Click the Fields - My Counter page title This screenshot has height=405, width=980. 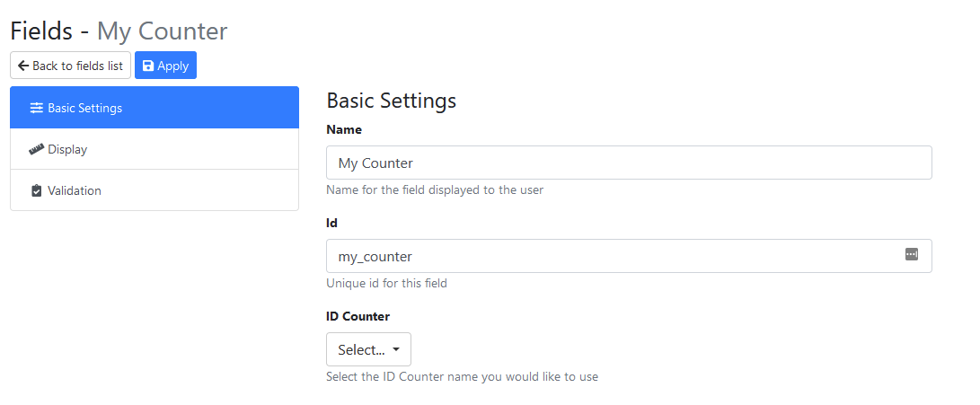click(x=119, y=31)
